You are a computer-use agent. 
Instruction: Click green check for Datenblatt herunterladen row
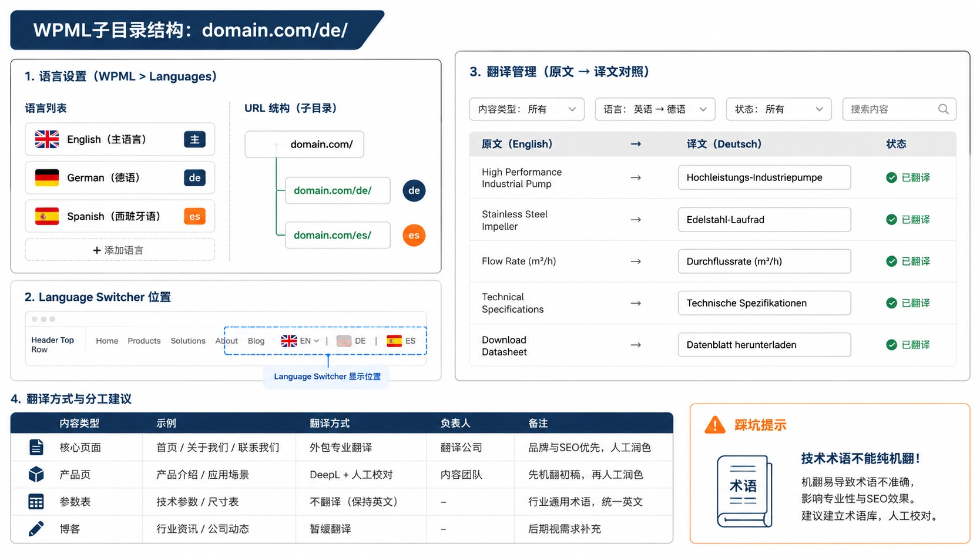(891, 345)
